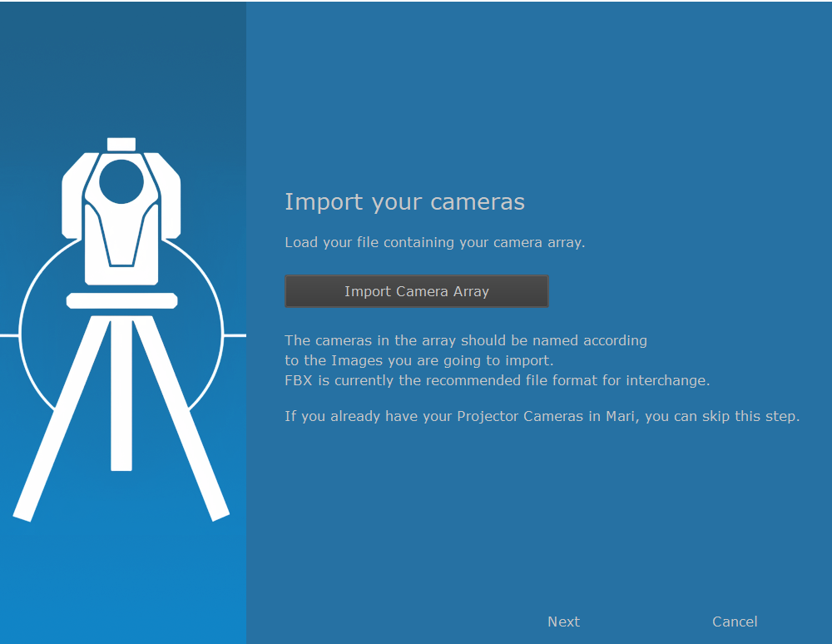832x644 pixels.
Task: Click the round lens of the camera illustration
Action: [x=121, y=181]
